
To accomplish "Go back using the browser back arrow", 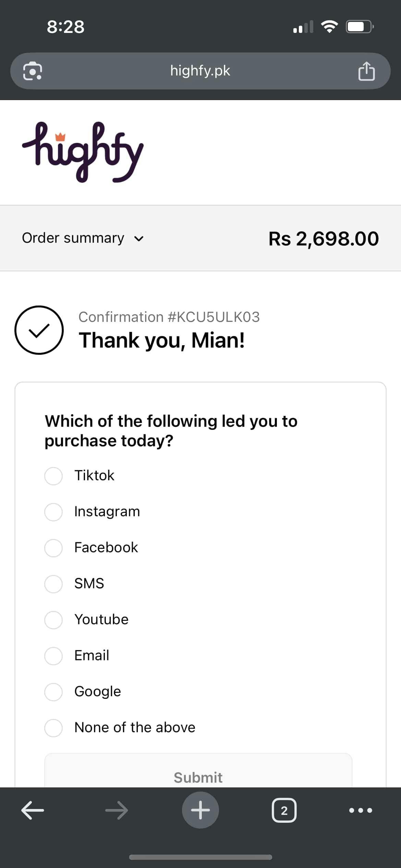I will tap(33, 810).
